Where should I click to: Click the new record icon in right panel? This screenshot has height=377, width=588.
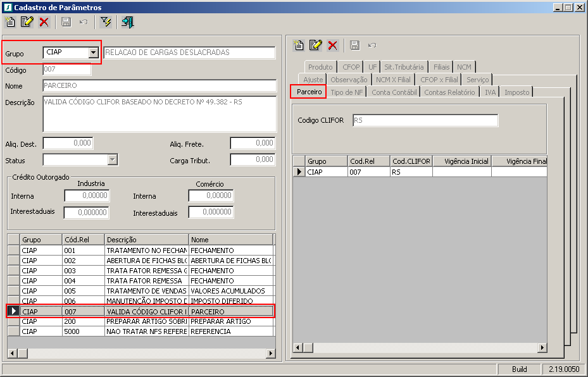pyautogui.click(x=299, y=45)
